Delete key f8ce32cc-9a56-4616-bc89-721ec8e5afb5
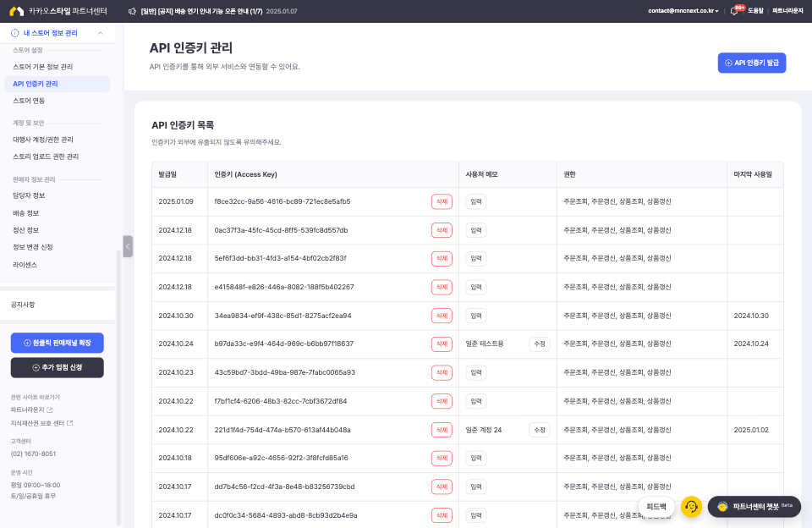The height and width of the screenshot is (528, 812). pos(442,201)
